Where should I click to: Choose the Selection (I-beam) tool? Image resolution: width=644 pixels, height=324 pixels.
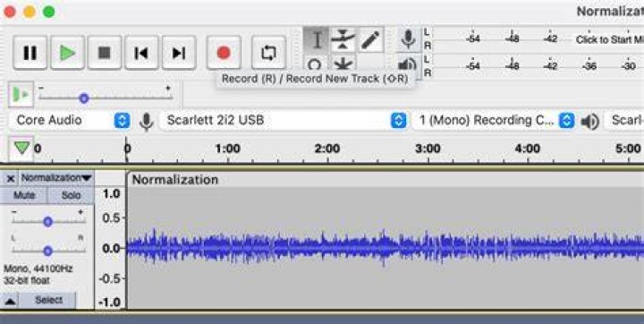click(317, 40)
